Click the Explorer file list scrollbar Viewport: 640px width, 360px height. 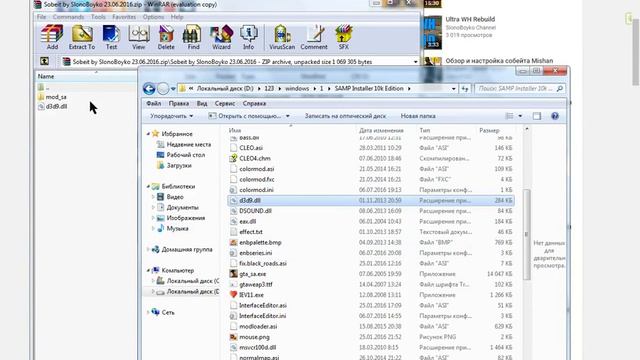[x=527, y=234]
